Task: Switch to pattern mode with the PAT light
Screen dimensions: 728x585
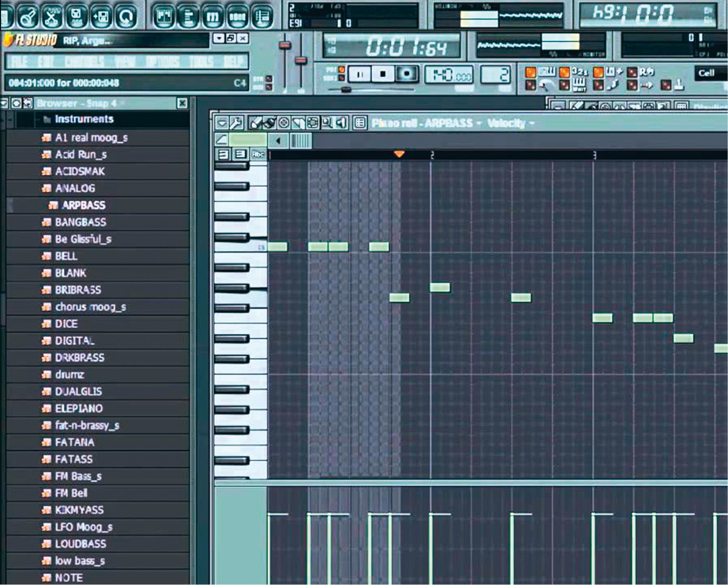Action: tap(341, 69)
